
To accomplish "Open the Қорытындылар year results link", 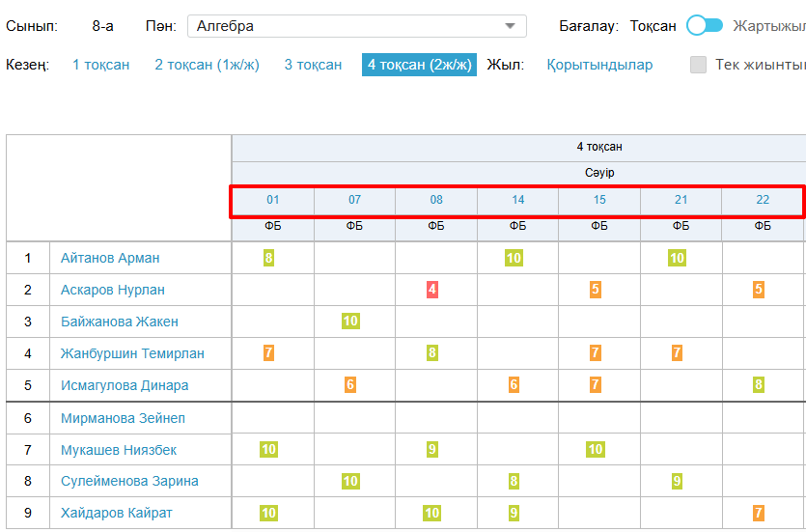I will pos(599,65).
